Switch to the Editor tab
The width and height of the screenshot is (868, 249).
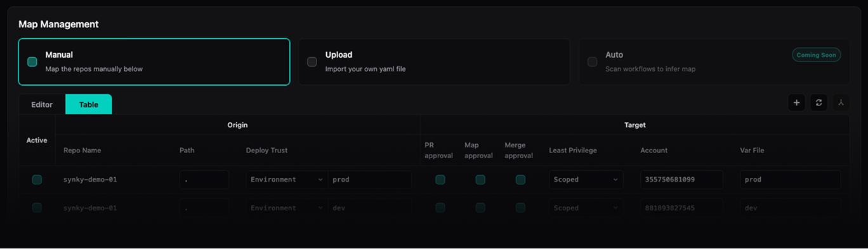pos(42,105)
